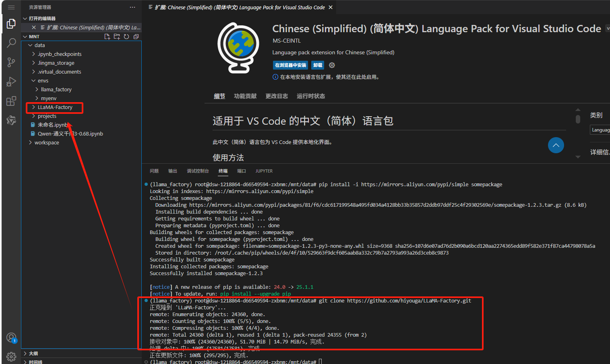The image size is (610, 364).
Task: Click the 在浏览器中安装 button
Action: tap(290, 65)
